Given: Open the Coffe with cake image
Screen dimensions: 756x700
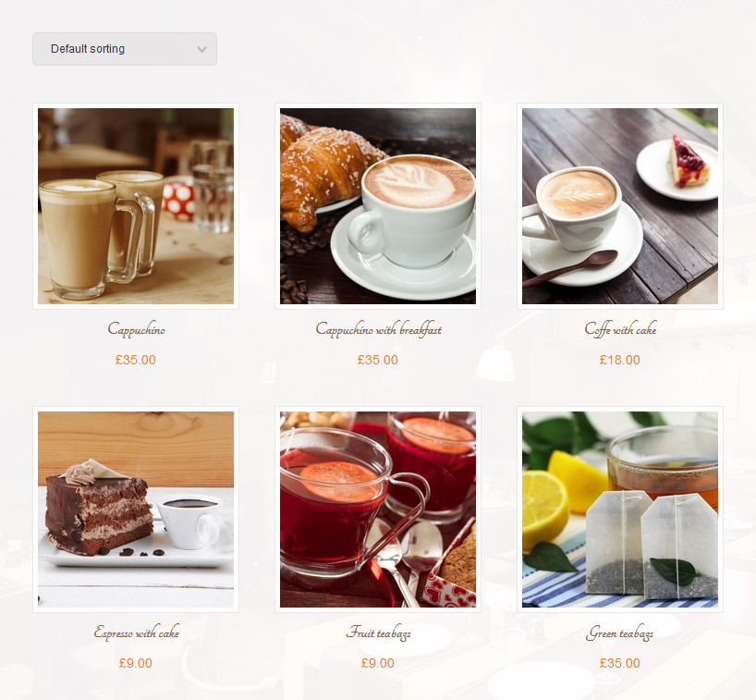Looking at the screenshot, I should click(620, 206).
